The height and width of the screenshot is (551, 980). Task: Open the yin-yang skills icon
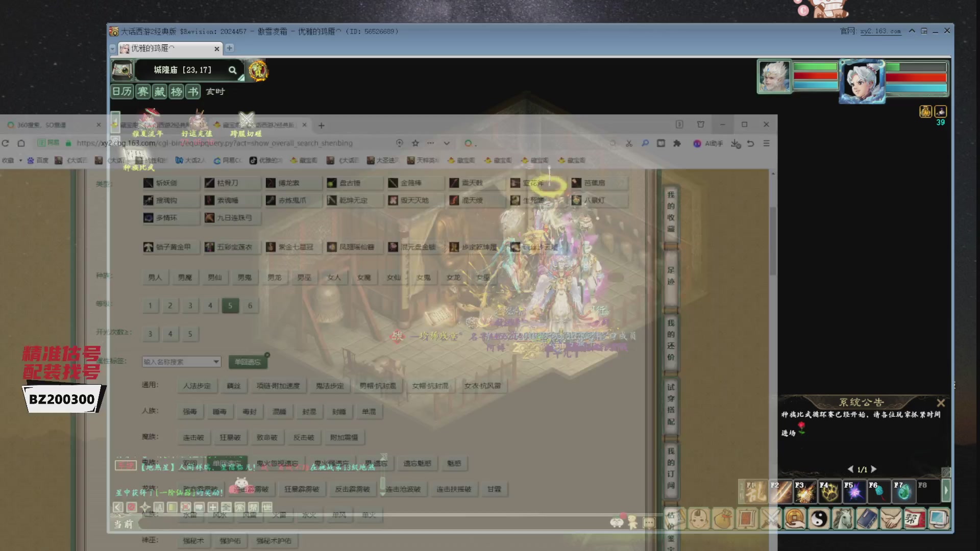[819, 519]
